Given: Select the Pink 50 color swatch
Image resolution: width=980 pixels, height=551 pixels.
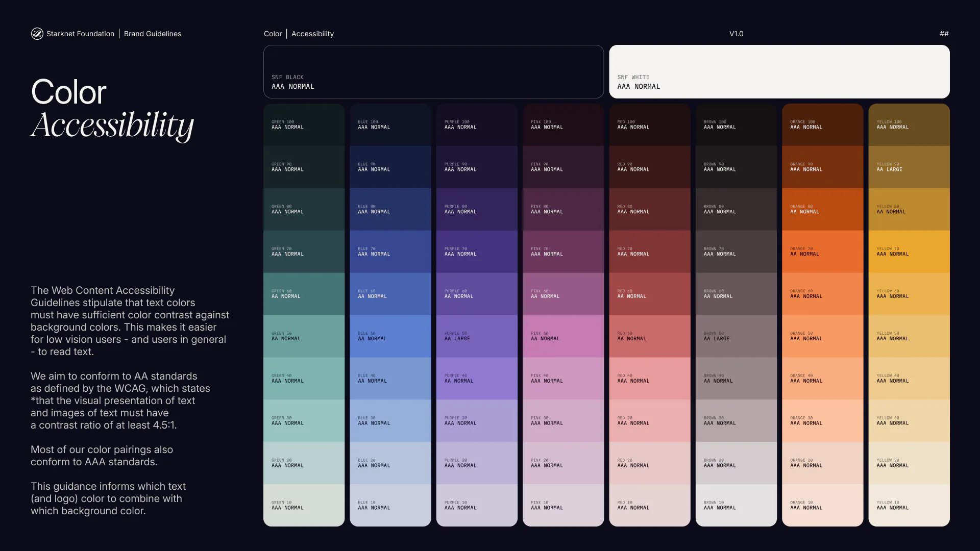Looking at the screenshot, I should click(563, 336).
